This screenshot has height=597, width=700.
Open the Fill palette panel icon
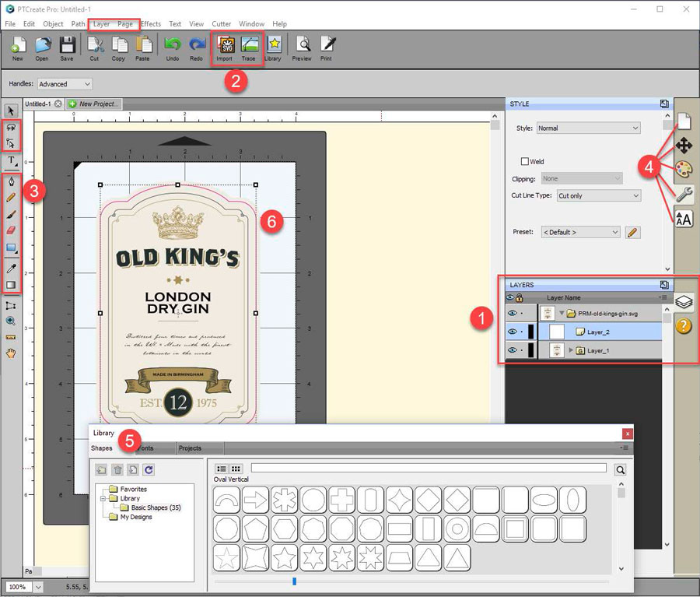pos(684,170)
